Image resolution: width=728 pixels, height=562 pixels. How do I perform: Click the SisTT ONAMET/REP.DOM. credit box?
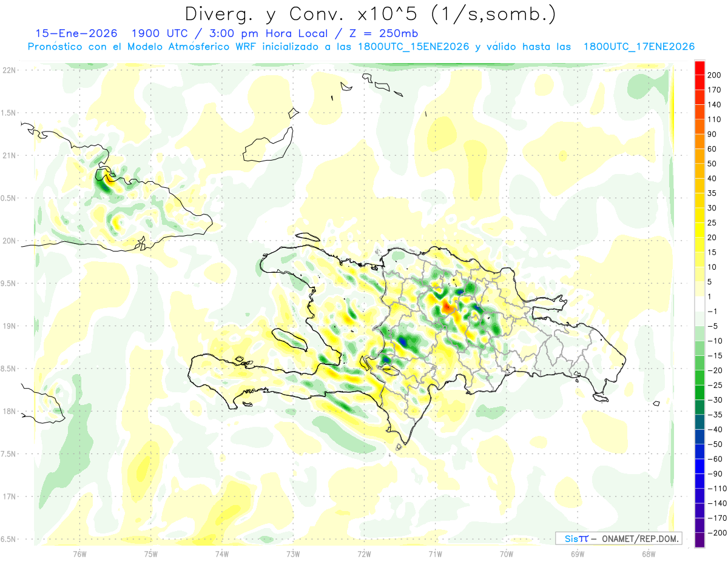[618, 538]
